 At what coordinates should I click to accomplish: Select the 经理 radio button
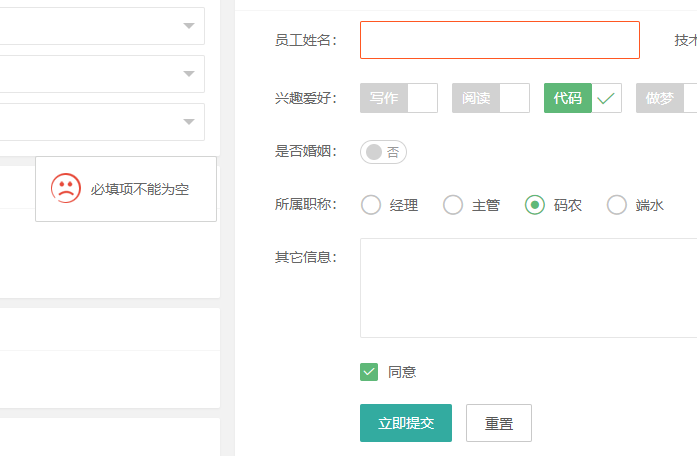click(371, 206)
